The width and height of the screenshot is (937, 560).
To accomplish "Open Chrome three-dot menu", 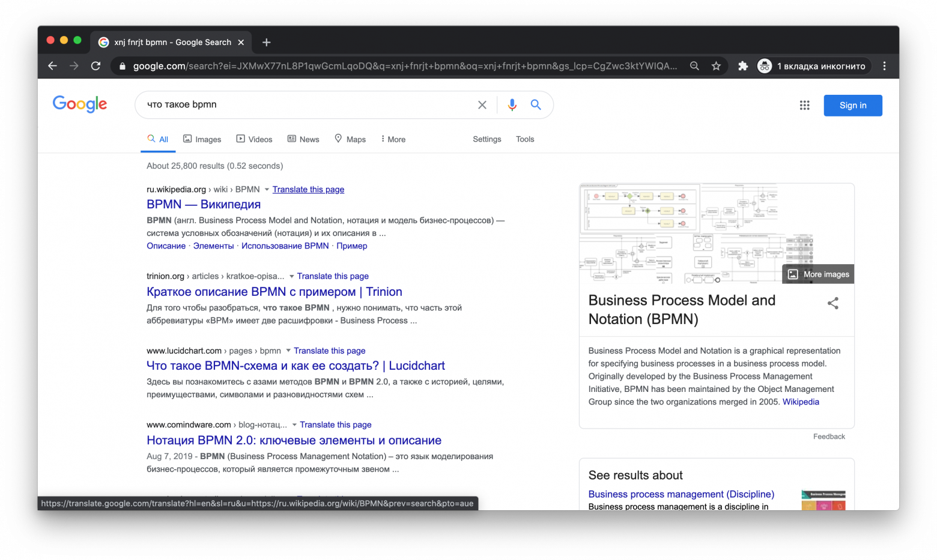I will click(884, 66).
